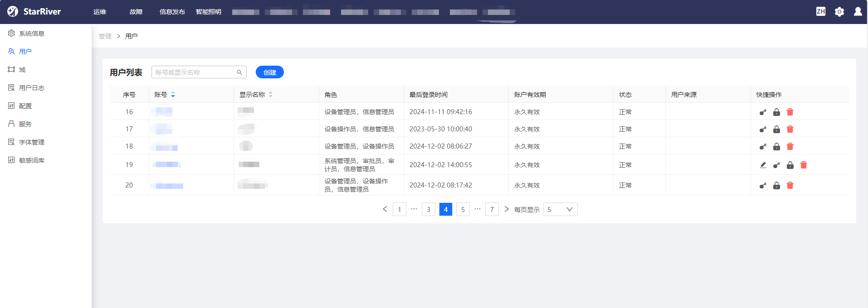Click the lock icon in row 19
This screenshot has width=868, height=308.
click(790, 165)
